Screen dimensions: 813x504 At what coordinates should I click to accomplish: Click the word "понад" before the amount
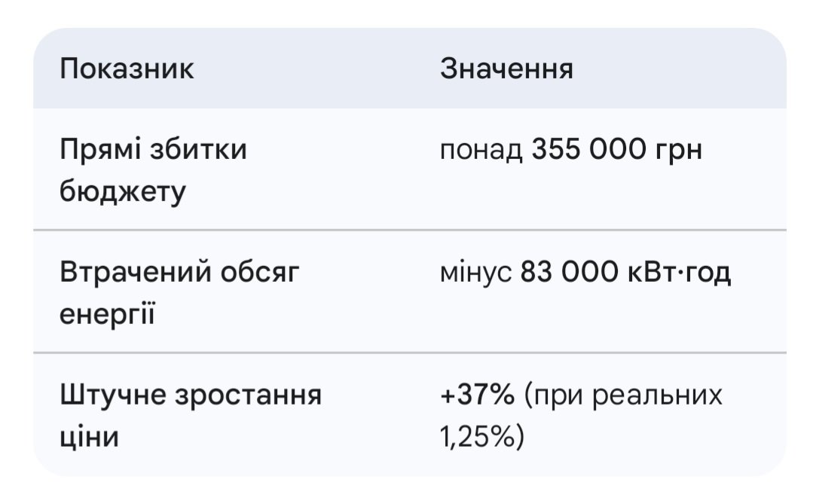[481, 150]
